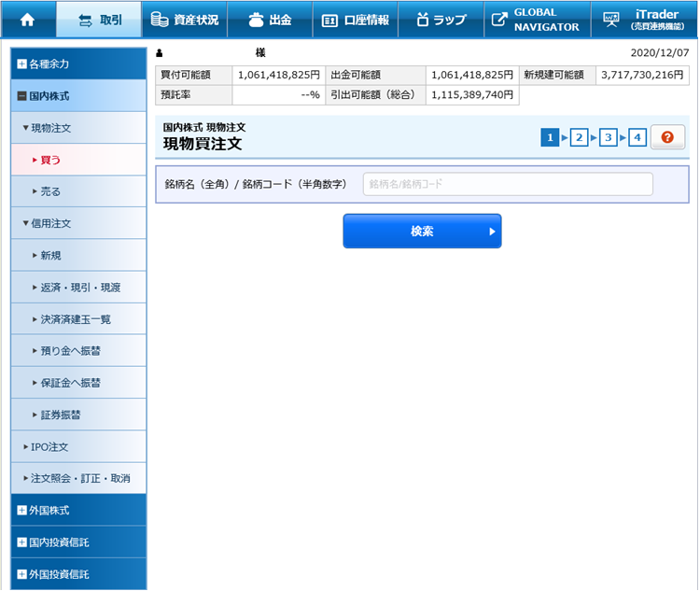
Task: Go to step 2 indicator
Action: coord(579,137)
